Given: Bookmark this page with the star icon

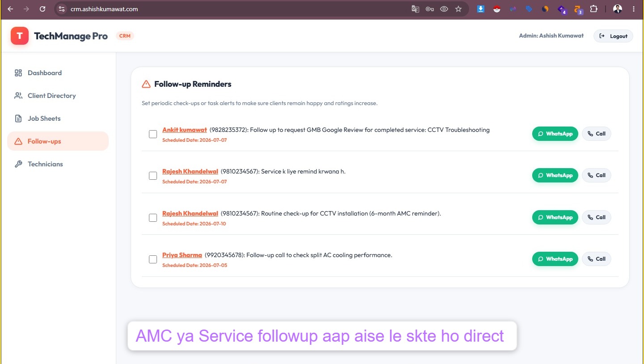Looking at the screenshot, I should (458, 9).
